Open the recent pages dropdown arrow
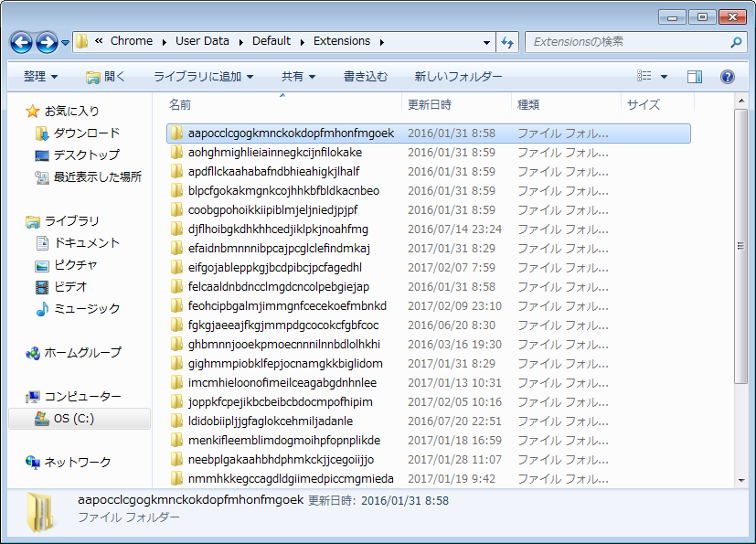Viewport: 756px width, 544px height. pos(65,43)
